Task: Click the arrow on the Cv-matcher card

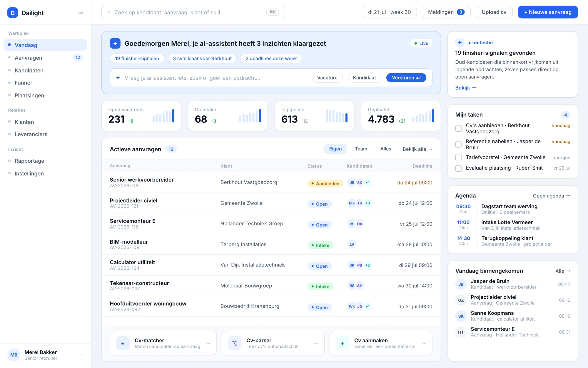Action: coord(208,343)
